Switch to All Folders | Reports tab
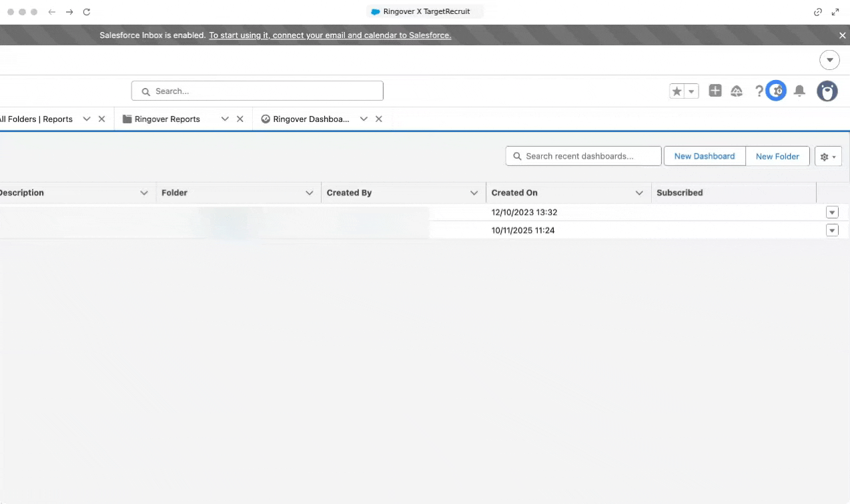This screenshot has width=850, height=504. point(36,119)
